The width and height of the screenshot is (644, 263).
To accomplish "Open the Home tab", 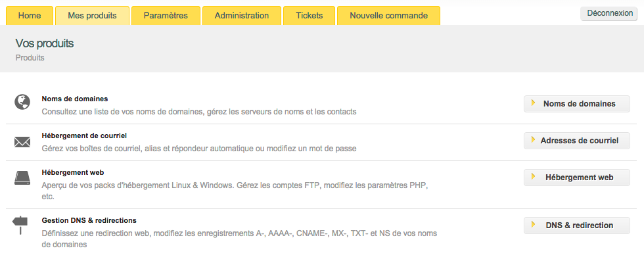I will coord(30,15).
